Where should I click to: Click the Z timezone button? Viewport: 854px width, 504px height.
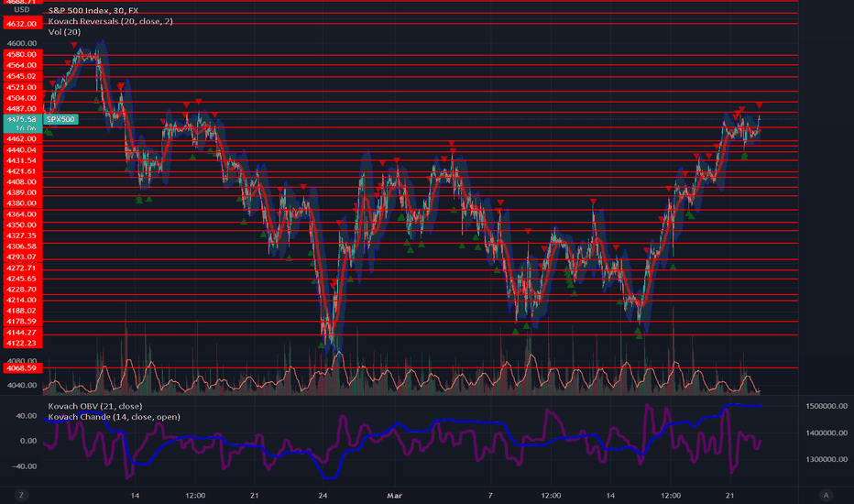click(22, 495)
